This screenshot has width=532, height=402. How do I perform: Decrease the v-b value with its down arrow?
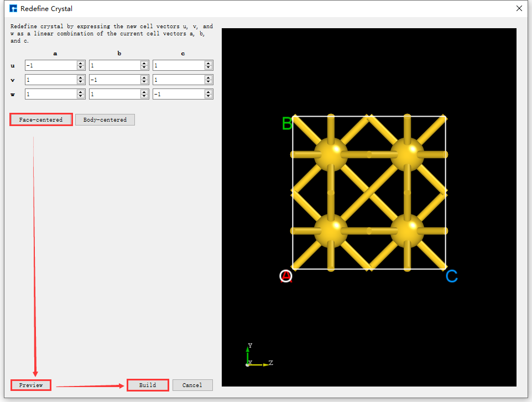click(145, 82)
